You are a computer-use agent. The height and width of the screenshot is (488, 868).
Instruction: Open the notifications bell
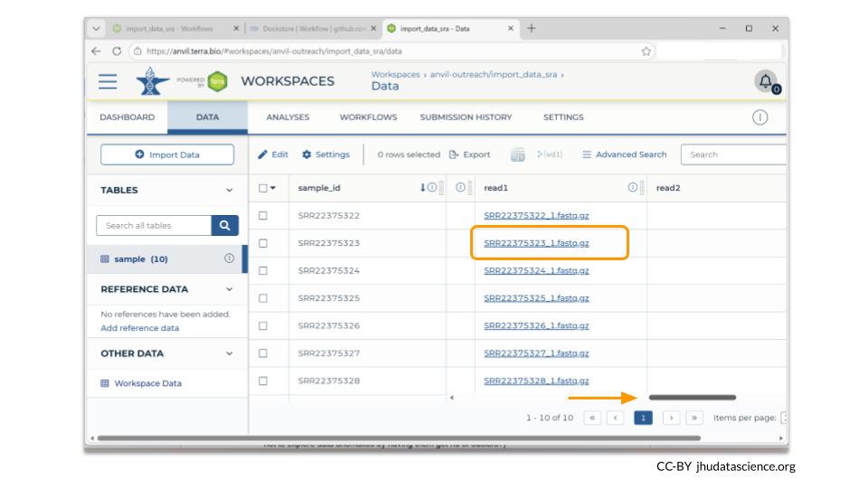coord(767,82)
